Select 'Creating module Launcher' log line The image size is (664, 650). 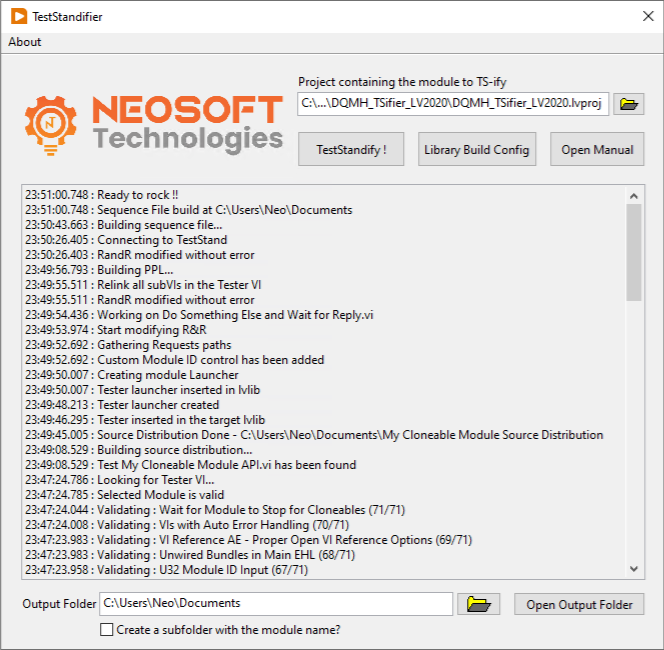(x=132, y=375)
